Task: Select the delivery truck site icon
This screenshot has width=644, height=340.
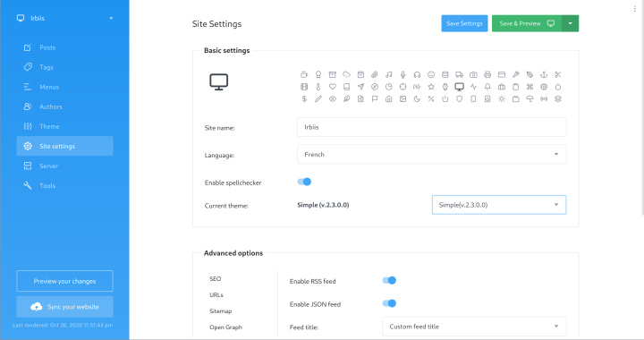Action: pyautogui.click(x=459, y=75)
